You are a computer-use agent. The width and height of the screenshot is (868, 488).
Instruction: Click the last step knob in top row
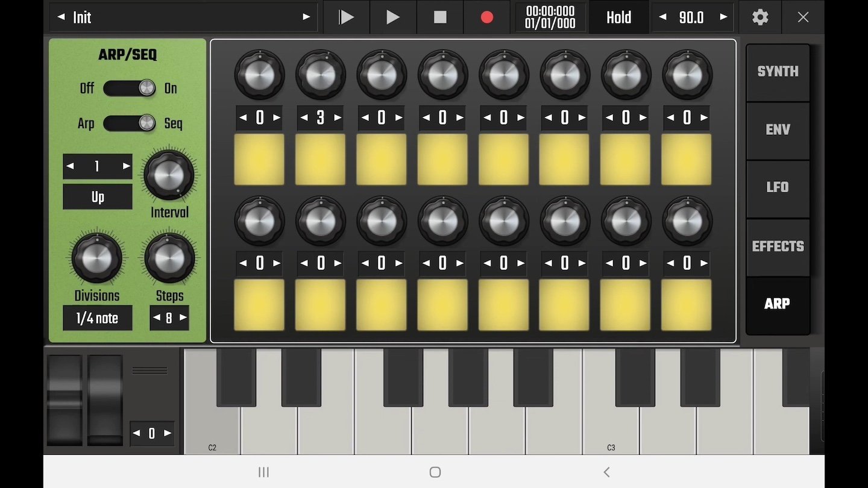click(687, 75)
